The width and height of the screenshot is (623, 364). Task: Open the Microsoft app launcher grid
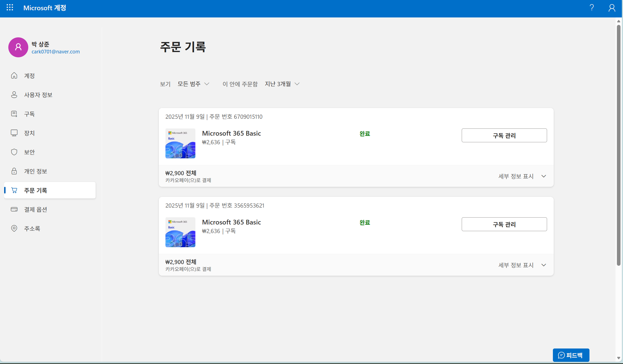(10, 8)
